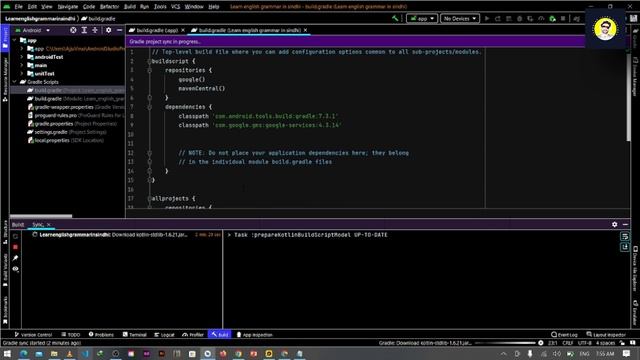Click the Expand All icon in Project panel
The width and height of the screenshot is (640, 360).
coord(84,30)
